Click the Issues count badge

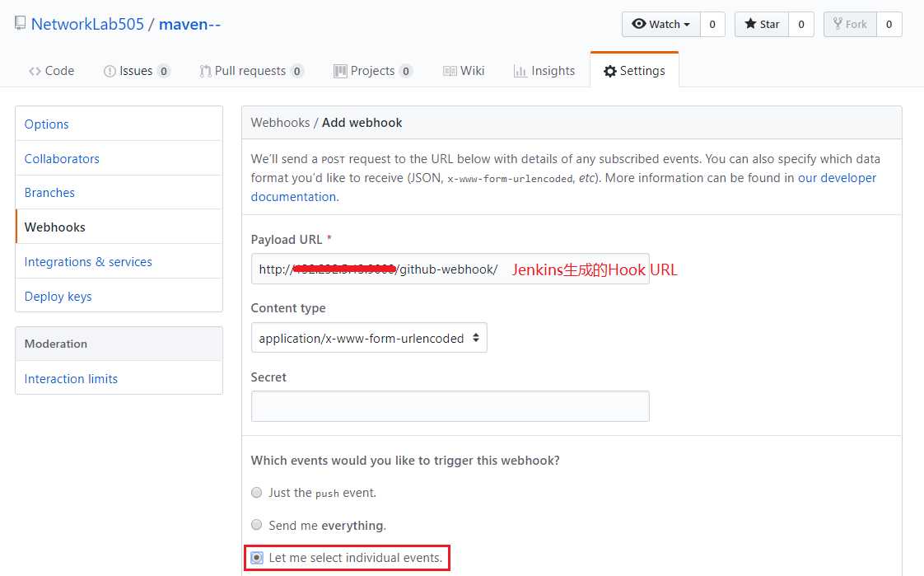coord(164,72)
